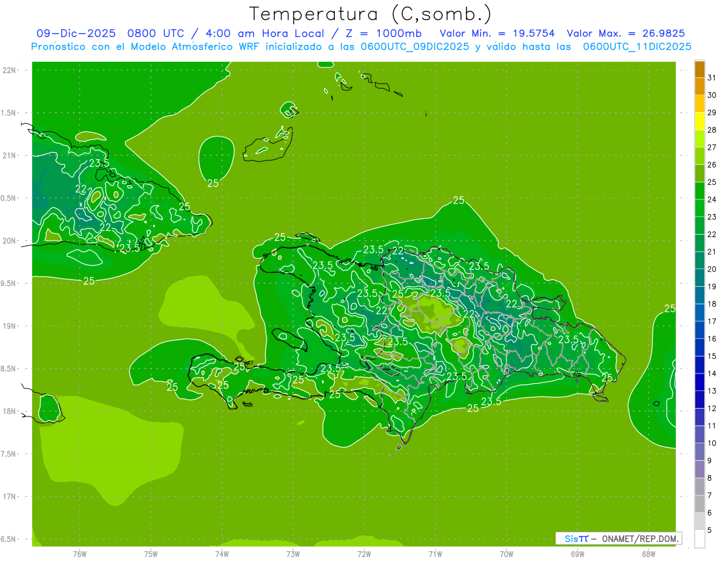Click the legend scale number 5
Screen dimensions: 728x562
710,530
